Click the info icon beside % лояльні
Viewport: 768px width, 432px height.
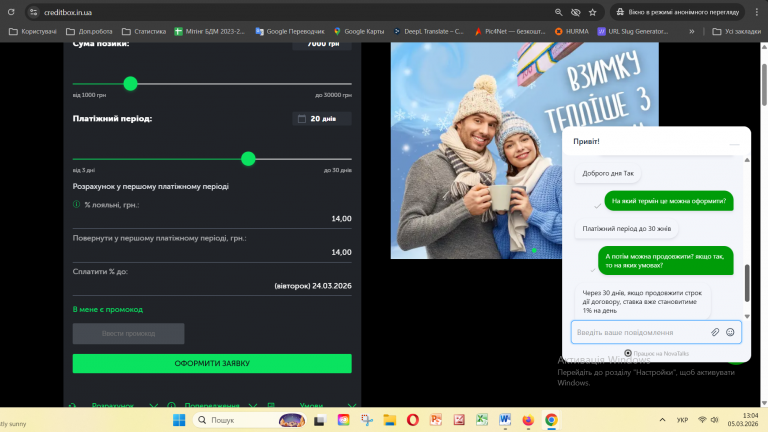point(76,204)
